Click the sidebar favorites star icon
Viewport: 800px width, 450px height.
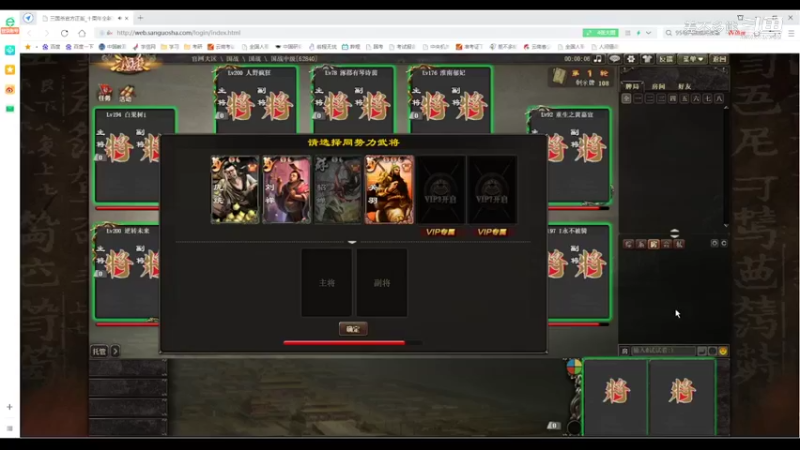pos(10,69)
